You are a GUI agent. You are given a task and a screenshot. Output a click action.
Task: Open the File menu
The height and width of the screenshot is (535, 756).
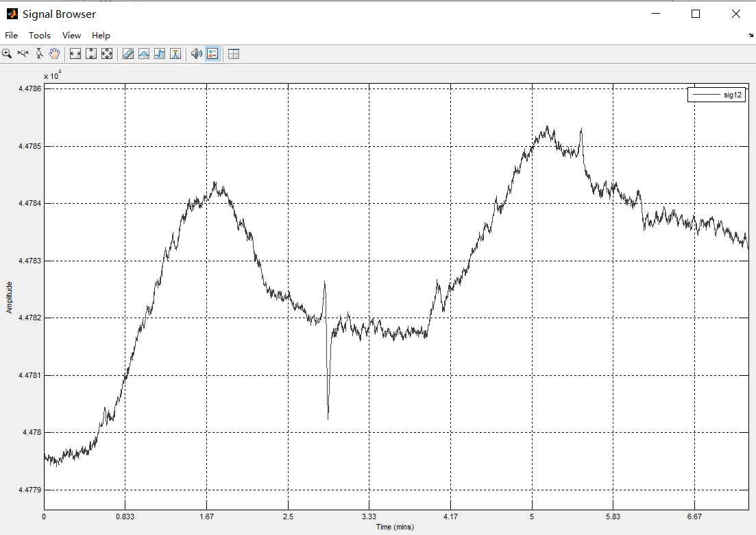[12, 35]
